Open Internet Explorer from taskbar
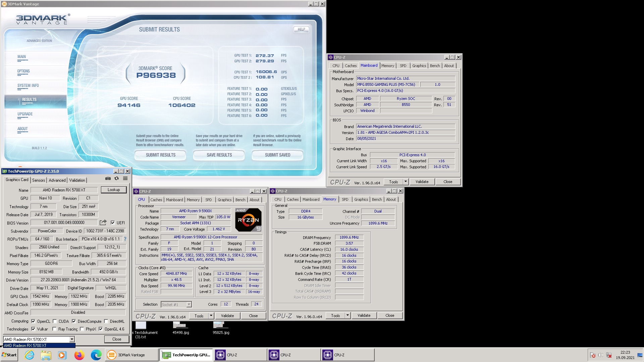Screen dimensions: 644x362 pos(30,355)
